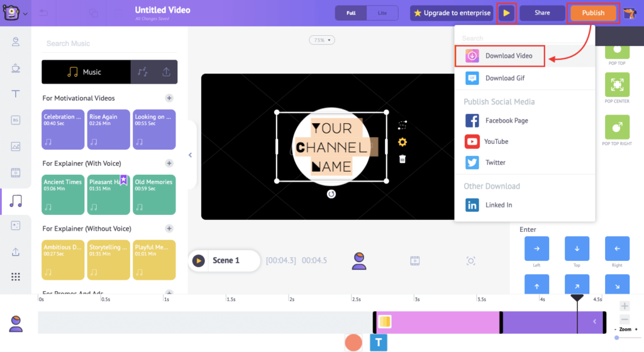Select the Rise Again music track
The image size is (644, 352).
point(108,129)
